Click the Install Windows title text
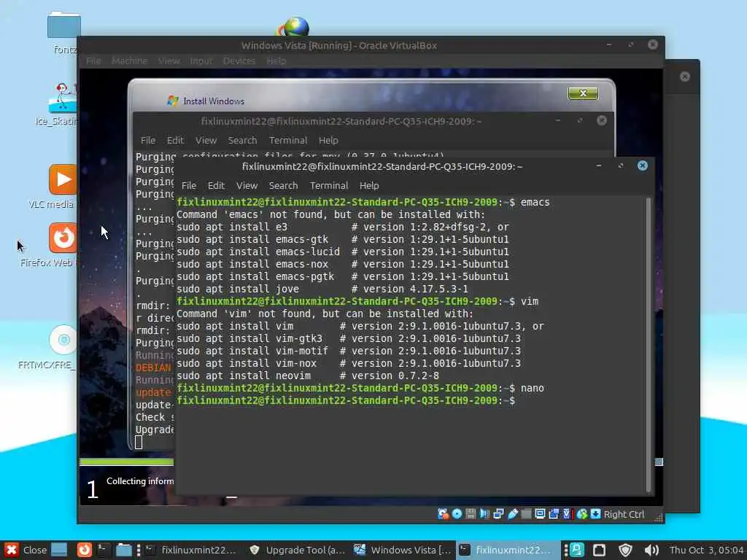 (214, 101)
